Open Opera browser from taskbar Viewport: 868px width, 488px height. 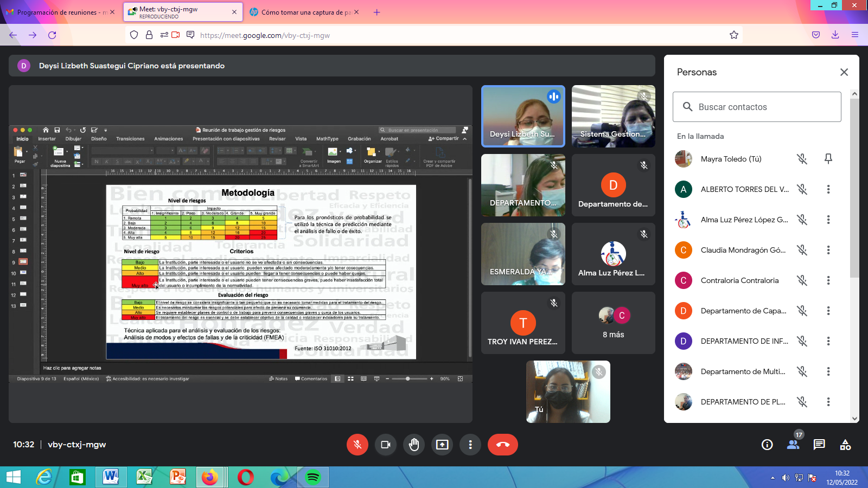click(x=245, y=477)
